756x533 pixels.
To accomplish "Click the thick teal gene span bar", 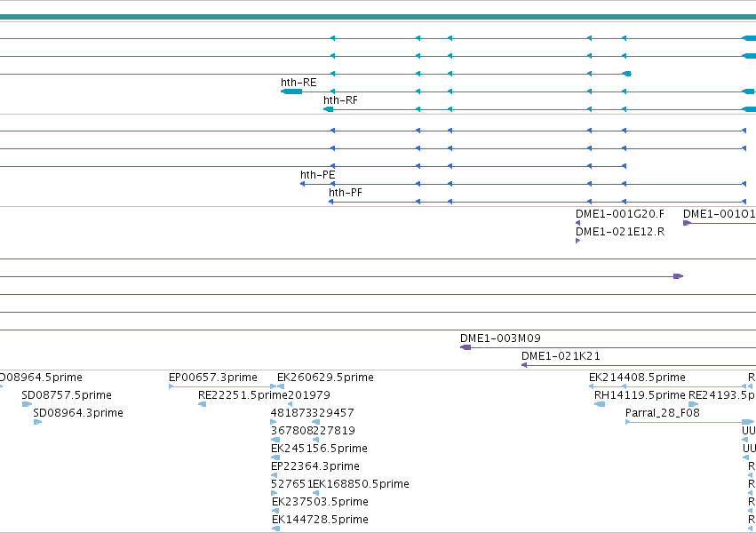I will (x=378, y=18).
